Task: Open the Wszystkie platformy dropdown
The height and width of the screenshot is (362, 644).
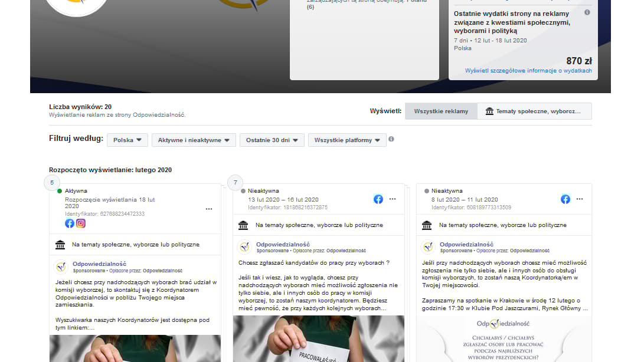Action: [x=347, y=140]
